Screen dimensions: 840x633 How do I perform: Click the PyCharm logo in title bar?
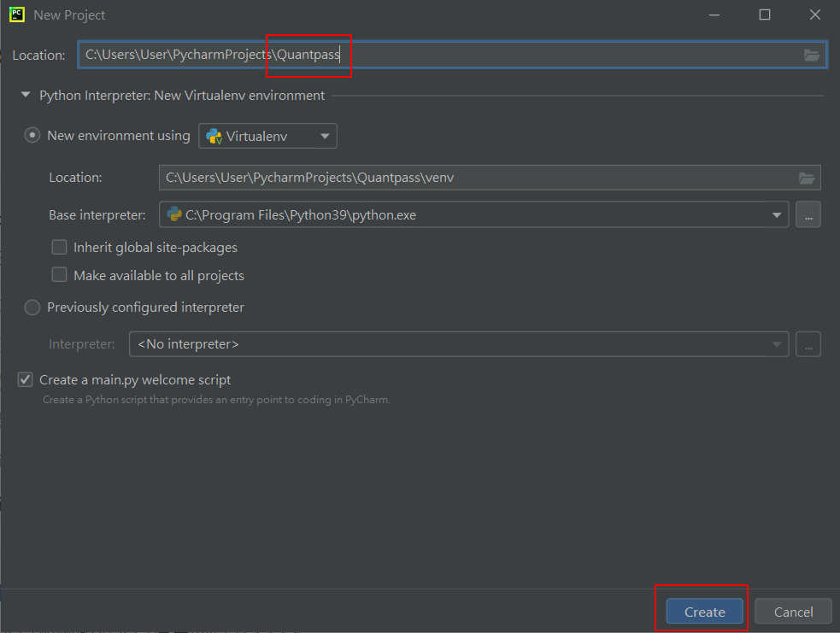(x=17, y=15)
